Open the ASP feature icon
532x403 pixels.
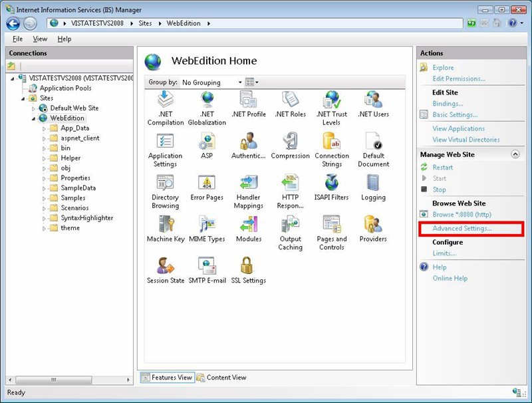(x=207, y=146)
